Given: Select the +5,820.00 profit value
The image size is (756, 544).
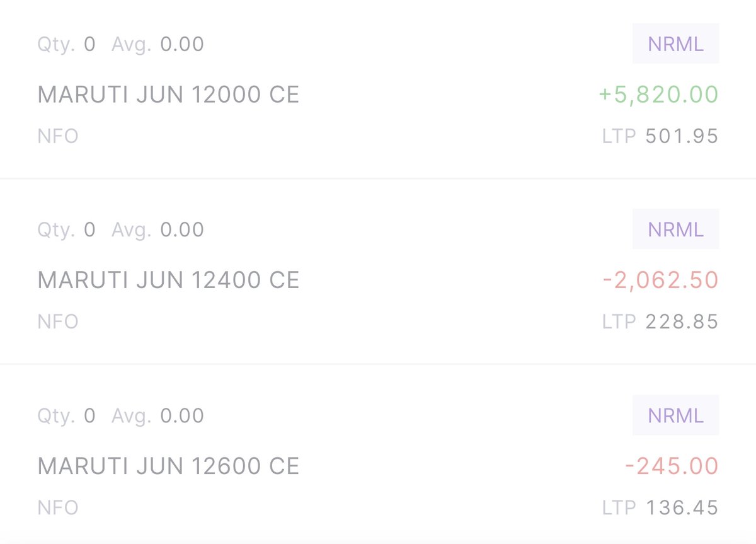Looking at the screenshot, I should coord(658,95).
